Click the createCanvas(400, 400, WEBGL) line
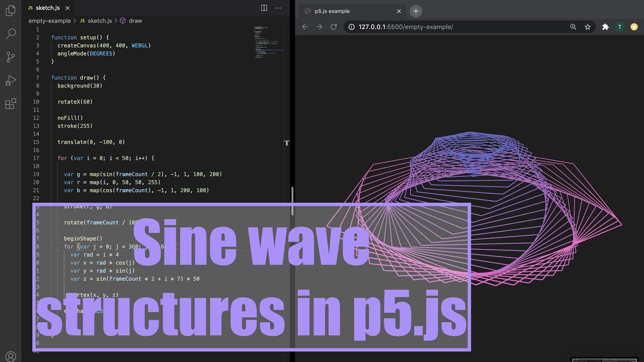The height and width of the screenshot is (362, 644). pyautogui.click(x=104, y=45)
